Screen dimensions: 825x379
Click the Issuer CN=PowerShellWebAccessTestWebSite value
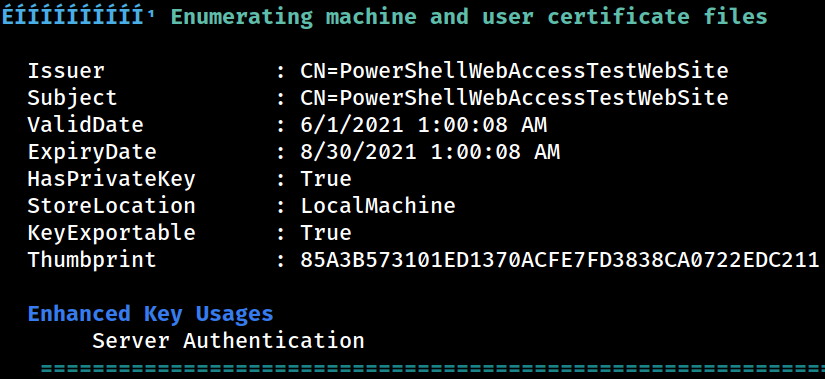pyautogui.click(x=514, y=71)
